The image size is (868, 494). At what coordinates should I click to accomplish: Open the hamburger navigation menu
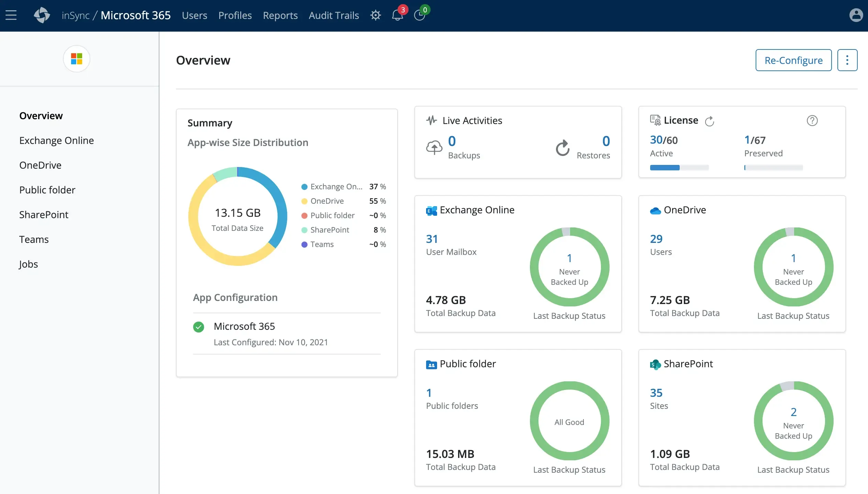coord(11,15)
